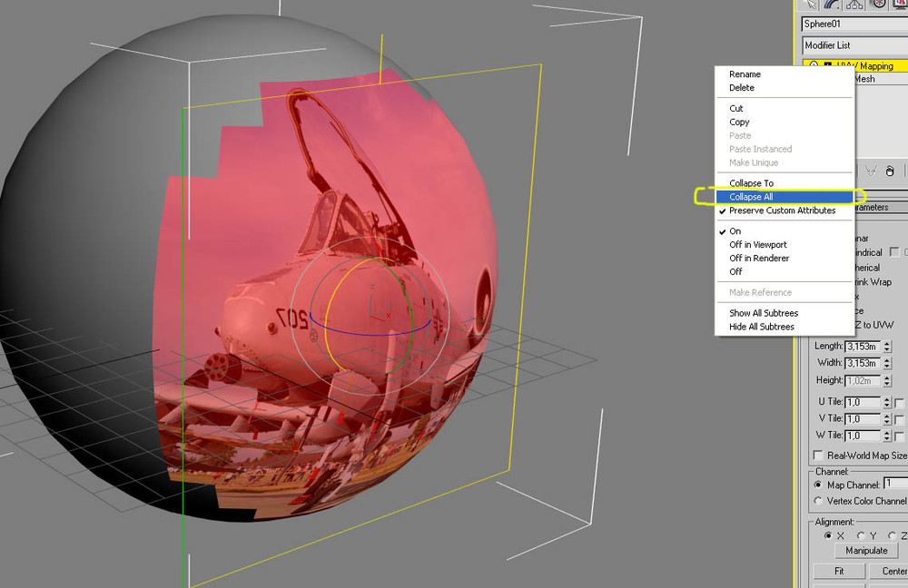Edit the Sphere01 object name field
This screenshot has width=908, height=588.
(854, 24)
